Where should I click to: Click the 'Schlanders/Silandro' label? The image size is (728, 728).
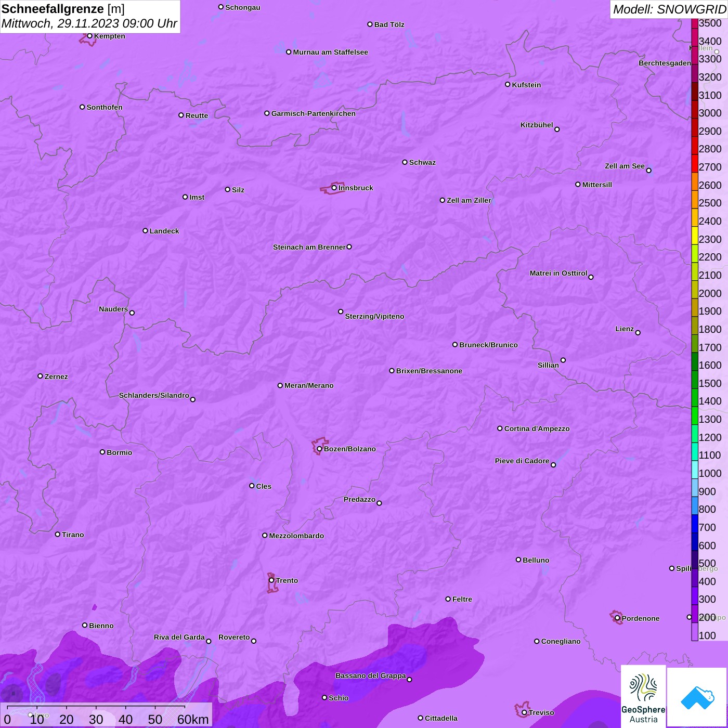click(154, 395)
